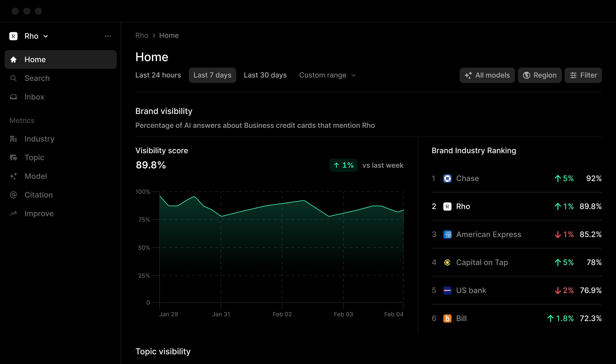Open the All models selector
616x364 pixels.
click(x=487, y=75)
